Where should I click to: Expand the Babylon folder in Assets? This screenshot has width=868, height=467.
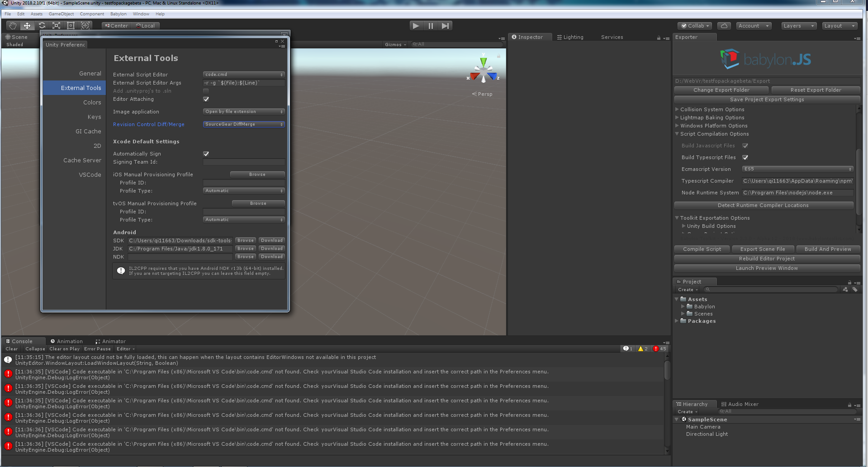(683, 307)
